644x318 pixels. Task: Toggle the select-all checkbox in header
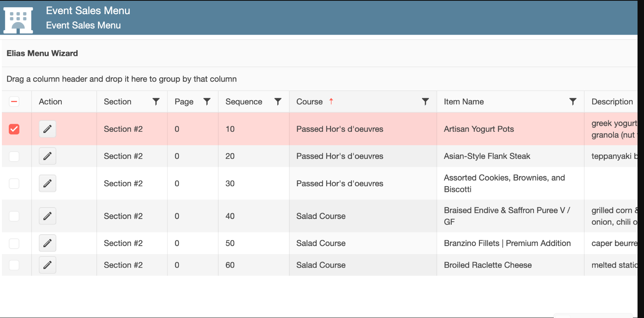tap(14, 102)
